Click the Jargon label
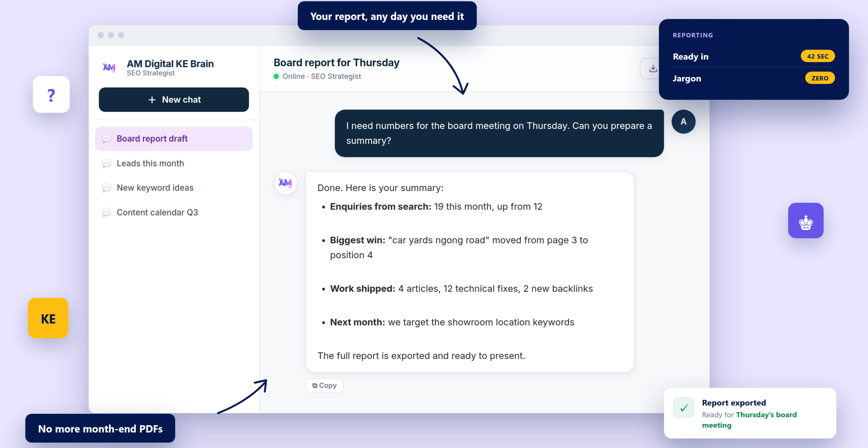This screenshot has height=448, width=868. click(x=687, y=79)
